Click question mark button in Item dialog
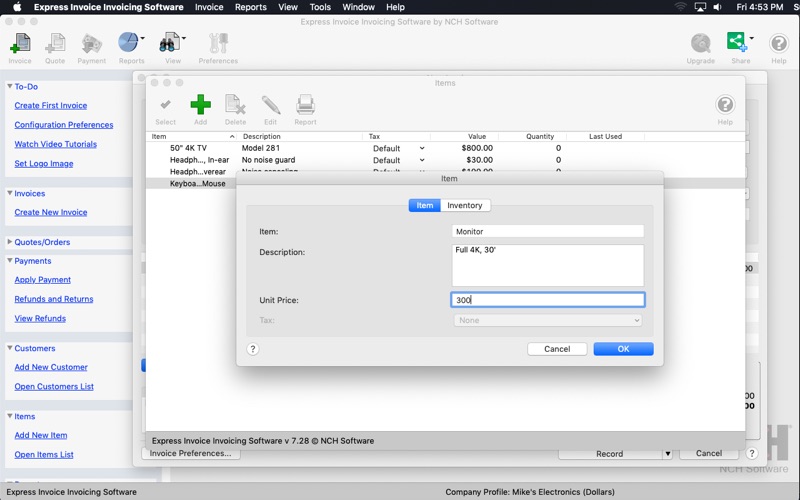 click(253, 349)
